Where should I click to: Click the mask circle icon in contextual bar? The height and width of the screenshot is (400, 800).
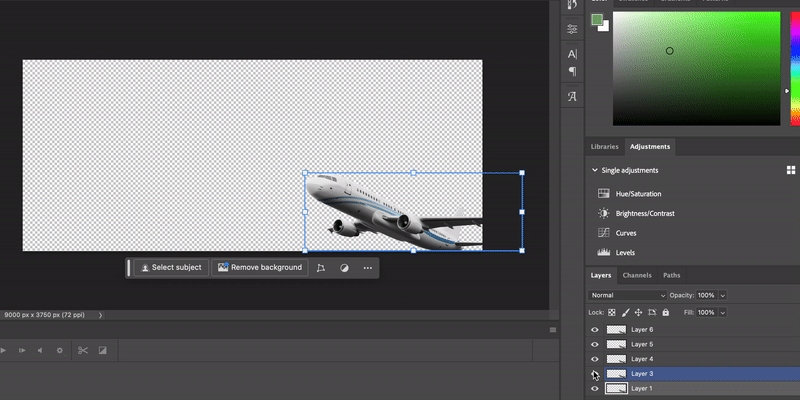(344, 268)
